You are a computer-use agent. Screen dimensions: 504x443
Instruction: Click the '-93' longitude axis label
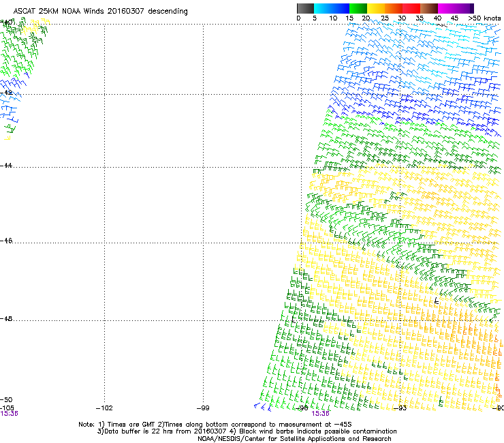click(400, 408)
